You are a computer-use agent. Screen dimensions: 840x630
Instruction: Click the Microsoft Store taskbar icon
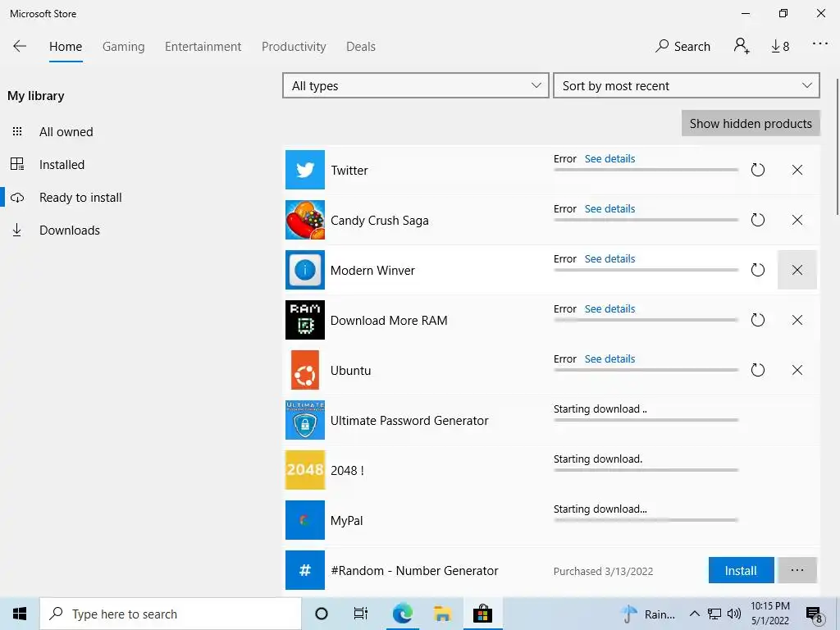(x=482, y=614)
